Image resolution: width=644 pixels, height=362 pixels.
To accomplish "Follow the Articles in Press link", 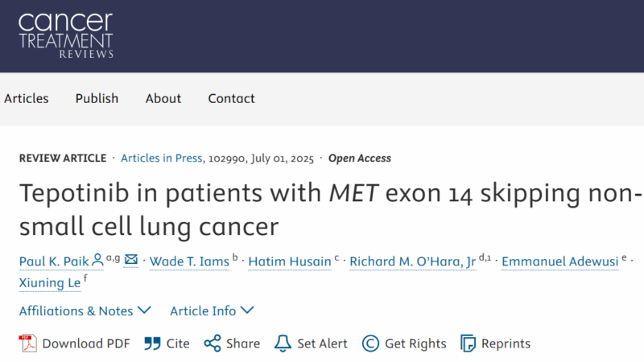I will [162, 158].
